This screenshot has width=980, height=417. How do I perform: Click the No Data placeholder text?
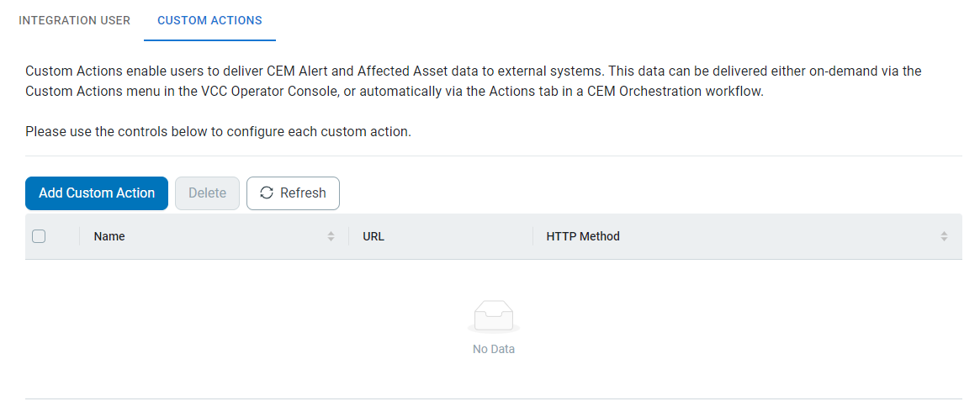pos(494,349)
